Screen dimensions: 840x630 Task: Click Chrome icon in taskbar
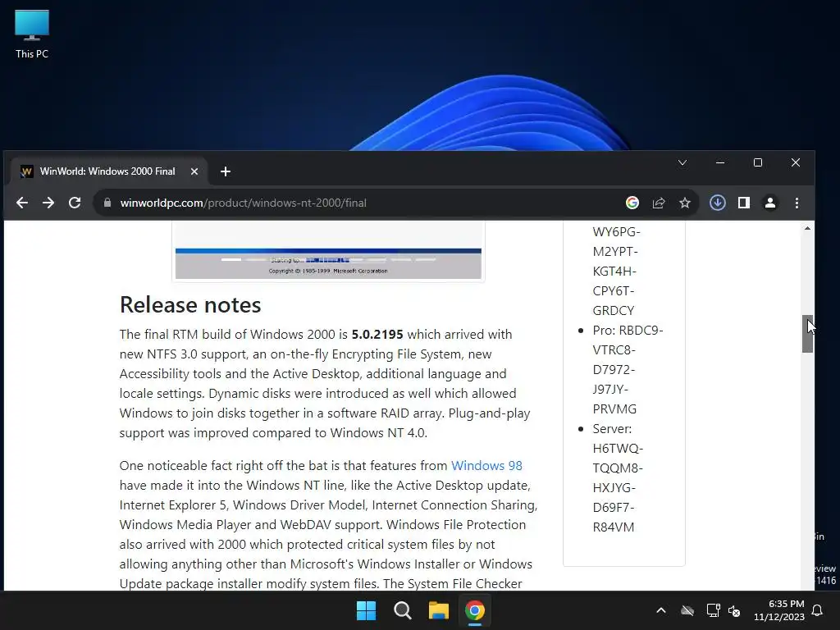pyautogui.click(x=475, y=610)
